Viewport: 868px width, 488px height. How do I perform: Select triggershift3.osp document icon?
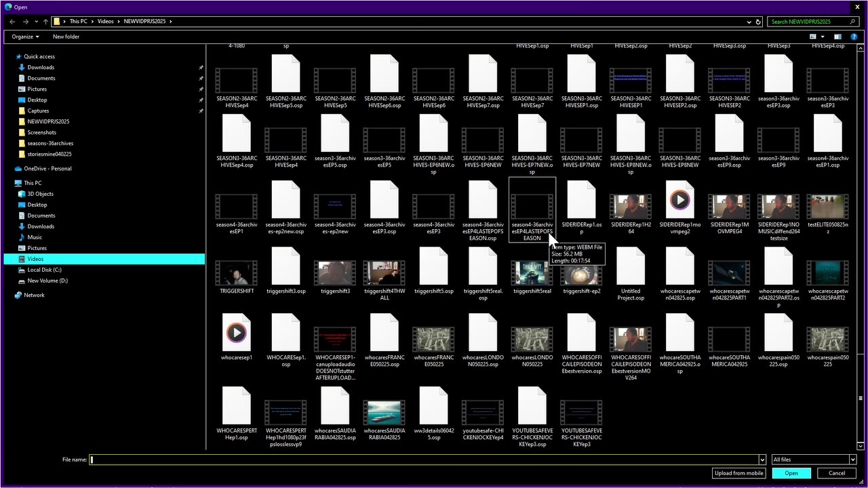pyautogui.click(x=286, y=266)
